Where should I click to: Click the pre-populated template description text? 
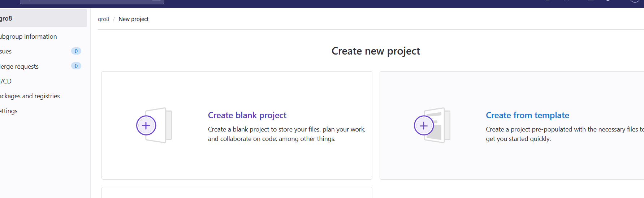pos(565,134)
